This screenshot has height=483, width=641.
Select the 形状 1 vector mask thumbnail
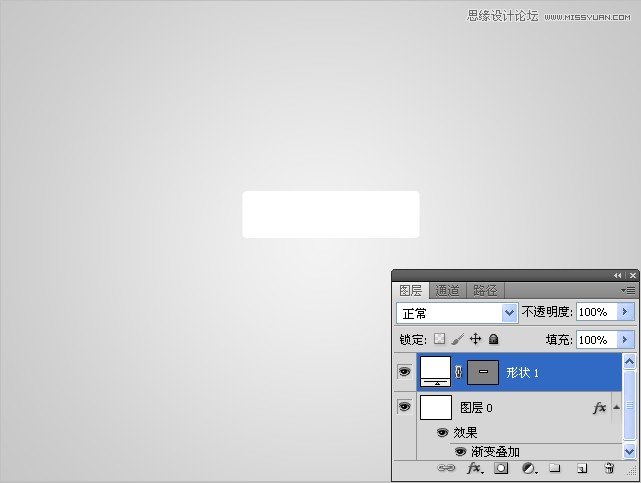[483, 372]
